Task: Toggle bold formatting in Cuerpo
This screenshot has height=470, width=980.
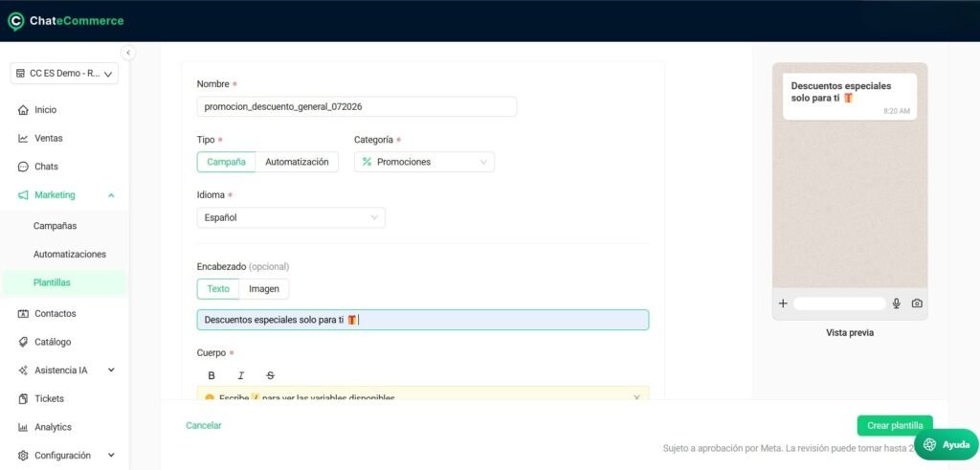Action: (x=212, y=375)
